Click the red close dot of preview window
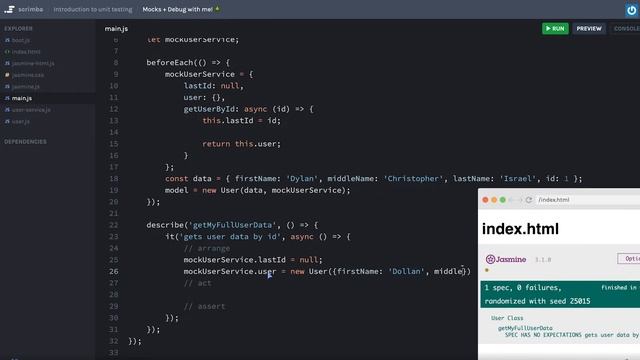Image resolution: width=640 pixels, height=360 pixels. 485,200
